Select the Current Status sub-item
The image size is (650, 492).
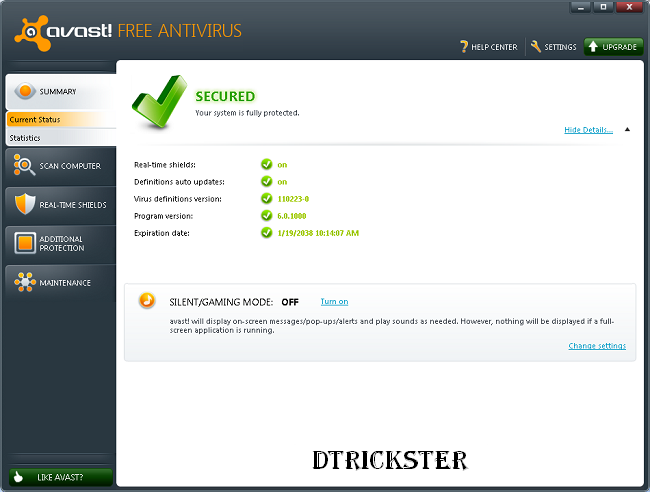(x=61, y=119)
